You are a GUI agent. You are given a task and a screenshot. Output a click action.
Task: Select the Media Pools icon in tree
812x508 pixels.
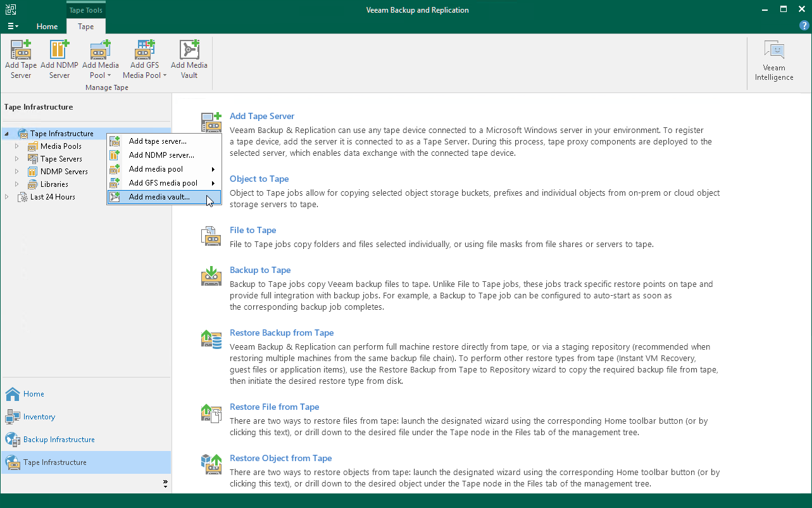33,146
